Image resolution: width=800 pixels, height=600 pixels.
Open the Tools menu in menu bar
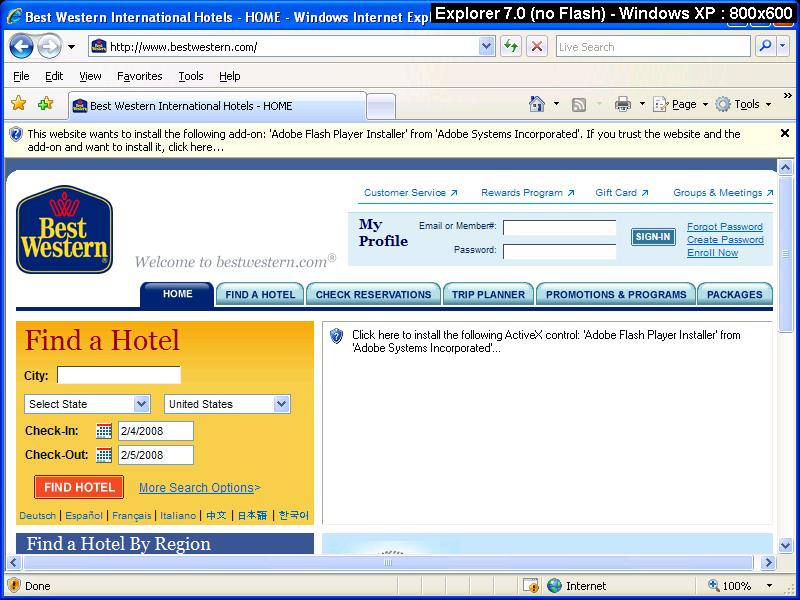[x=191, y=77]
